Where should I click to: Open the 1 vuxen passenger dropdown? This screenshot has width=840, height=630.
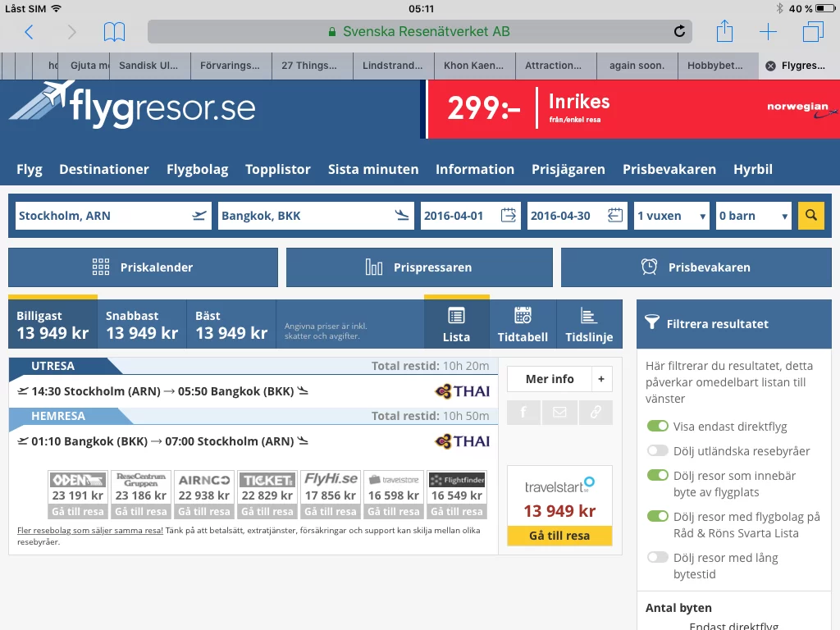pos(671,216)
